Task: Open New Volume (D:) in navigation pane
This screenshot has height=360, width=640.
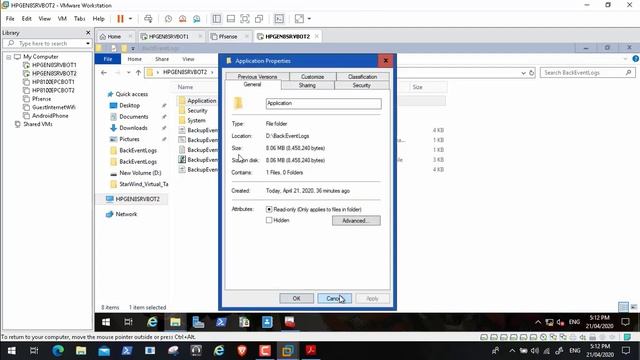Action: click(x=140, y=173)
